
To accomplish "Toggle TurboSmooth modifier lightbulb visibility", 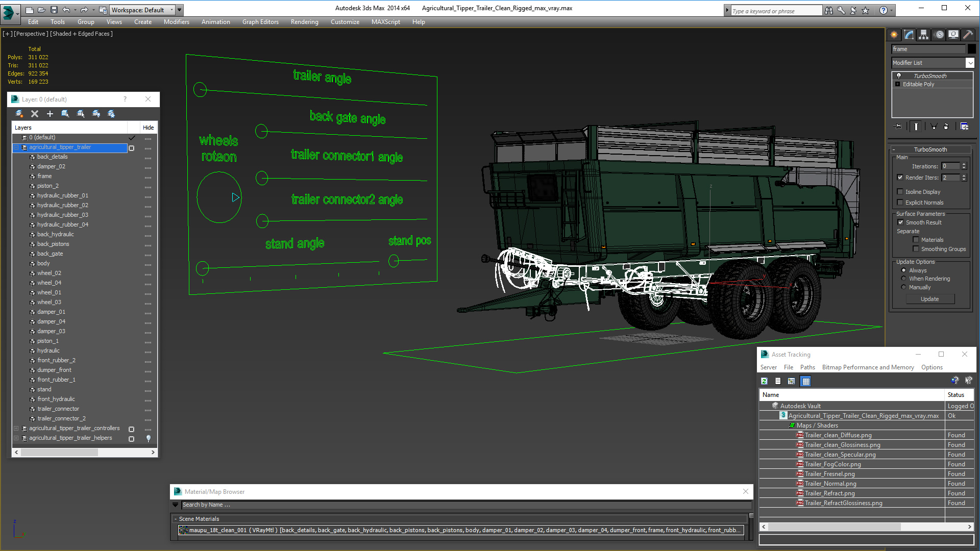I will (899, 76).
